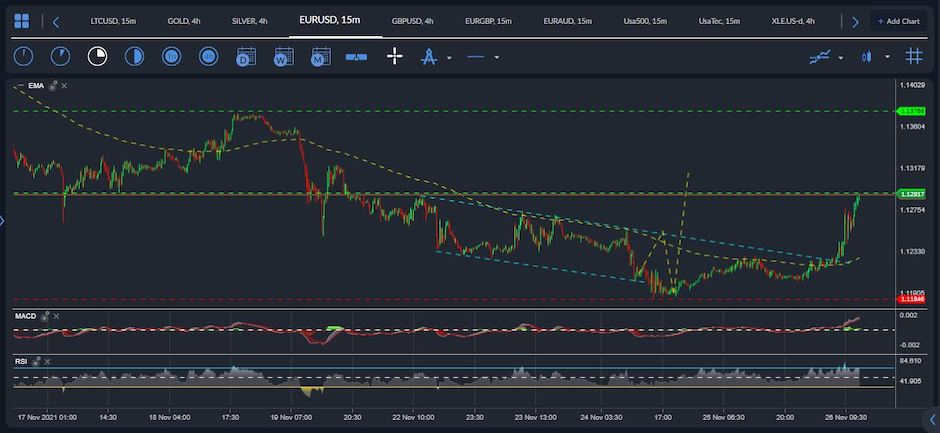Switch to the 1h timeframe

click(x=171, y=57)
